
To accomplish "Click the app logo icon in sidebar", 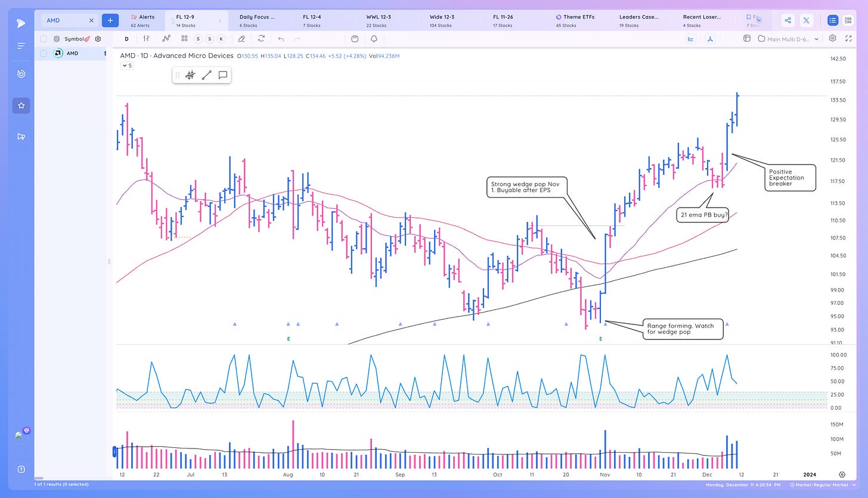I will (21, 23).
